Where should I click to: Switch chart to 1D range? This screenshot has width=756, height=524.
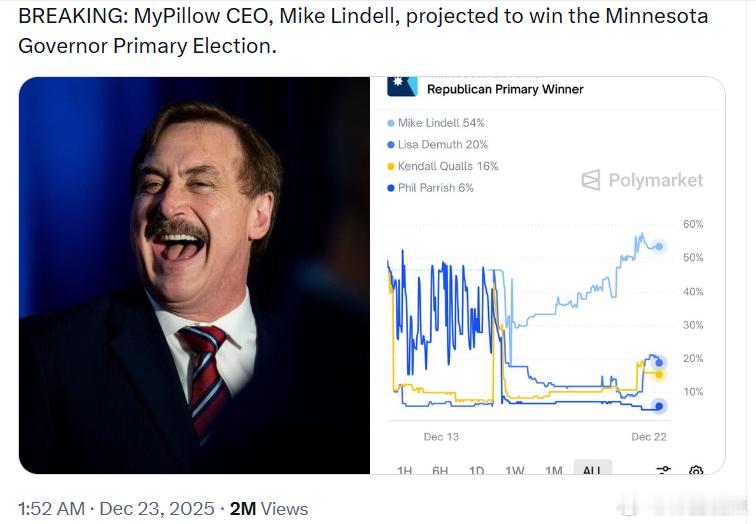point(477,470)
